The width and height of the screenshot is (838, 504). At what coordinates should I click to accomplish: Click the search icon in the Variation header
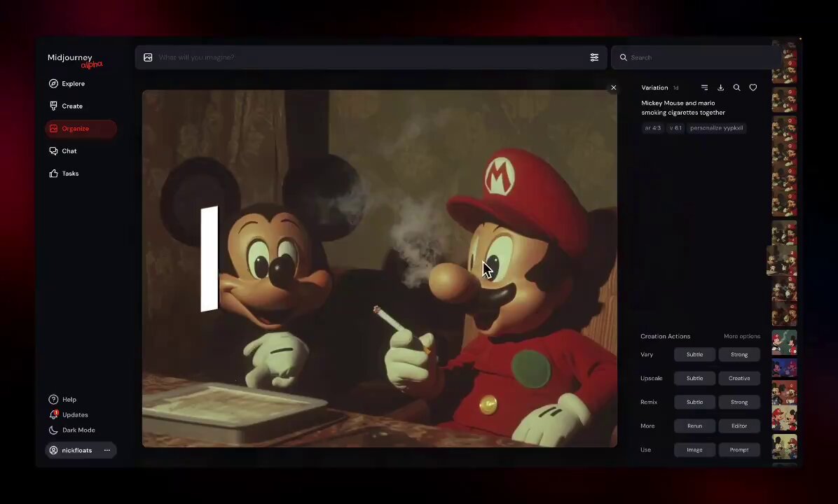pos(736,87)
